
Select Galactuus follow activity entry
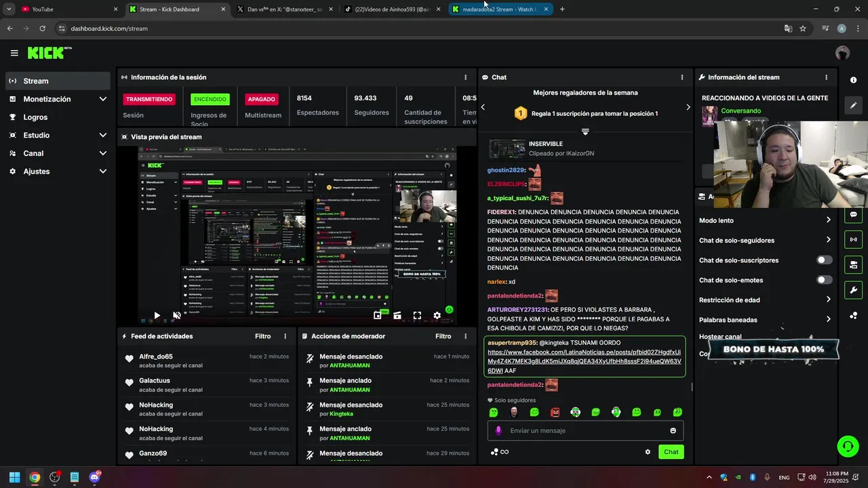pos(207,385)
